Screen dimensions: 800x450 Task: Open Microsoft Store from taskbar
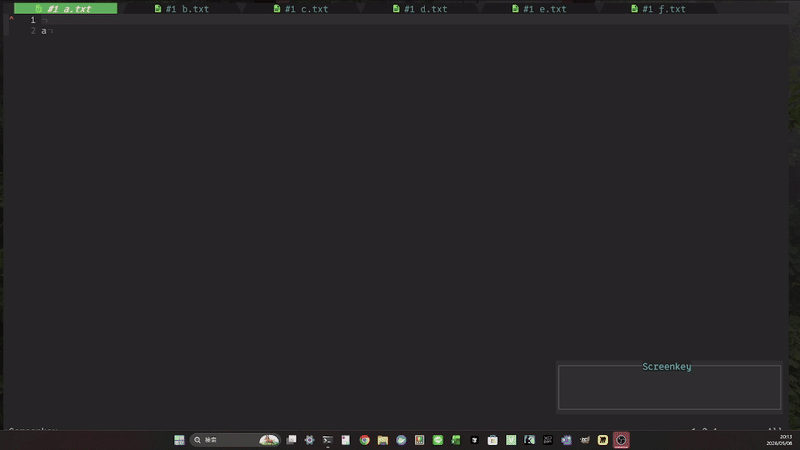492,440
